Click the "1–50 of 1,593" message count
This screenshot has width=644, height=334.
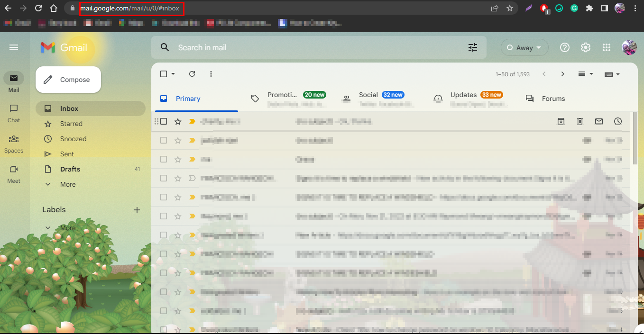[x=513, y=74]
